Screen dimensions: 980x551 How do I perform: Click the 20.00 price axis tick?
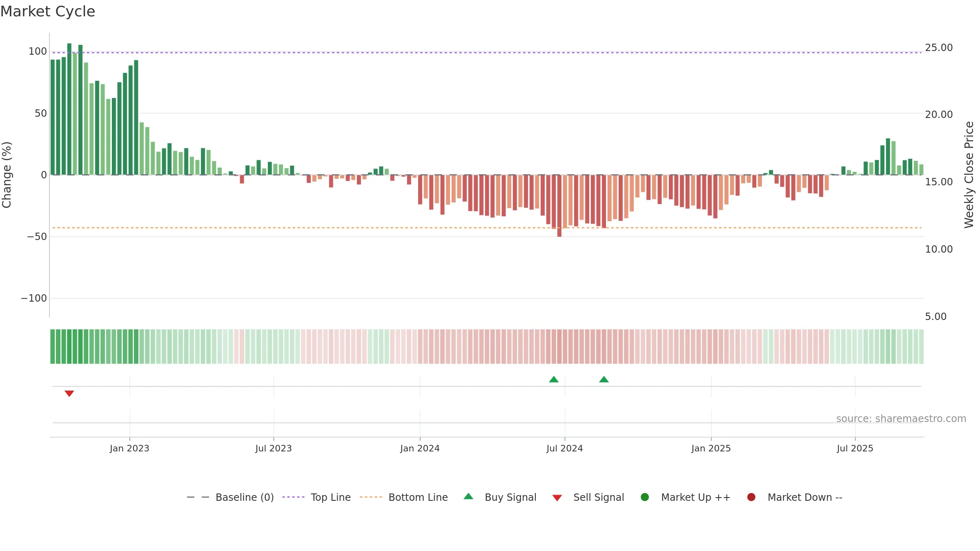[939, 115]
